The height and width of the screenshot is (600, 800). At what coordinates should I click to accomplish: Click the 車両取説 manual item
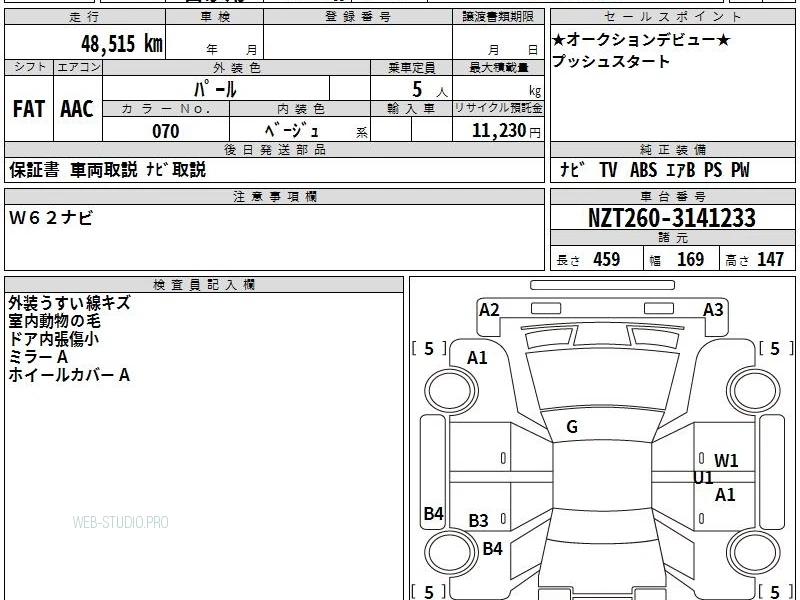[104, 169]
